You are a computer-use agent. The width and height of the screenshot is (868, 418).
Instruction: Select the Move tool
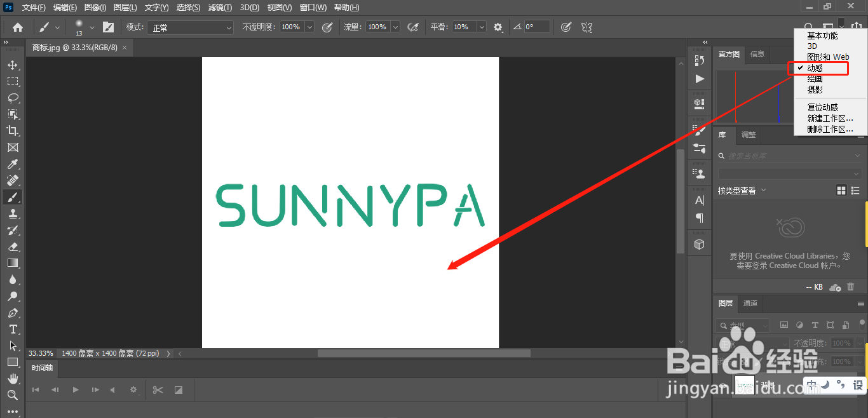click(13, 65)
